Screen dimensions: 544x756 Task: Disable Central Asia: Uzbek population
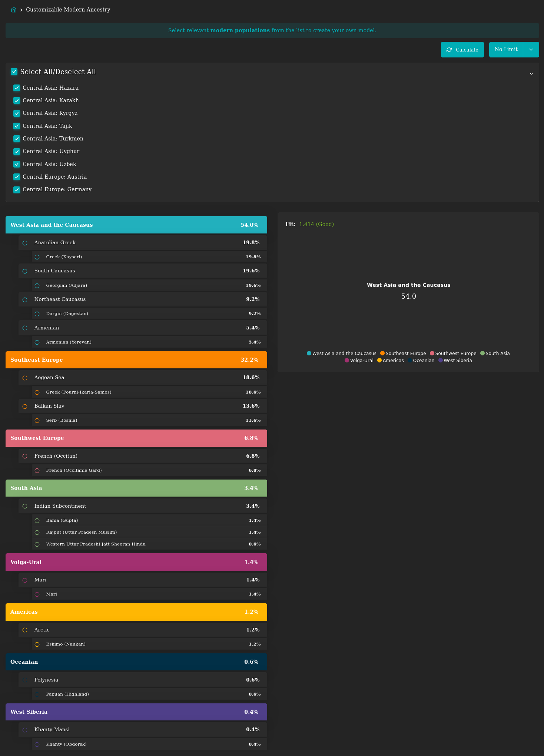(17, 164)
